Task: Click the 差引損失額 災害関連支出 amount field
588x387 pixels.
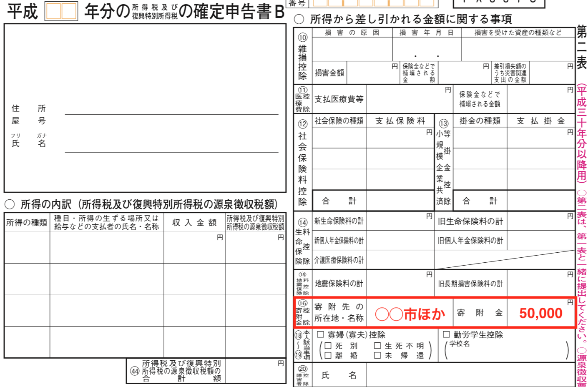Action: point(552,73)
